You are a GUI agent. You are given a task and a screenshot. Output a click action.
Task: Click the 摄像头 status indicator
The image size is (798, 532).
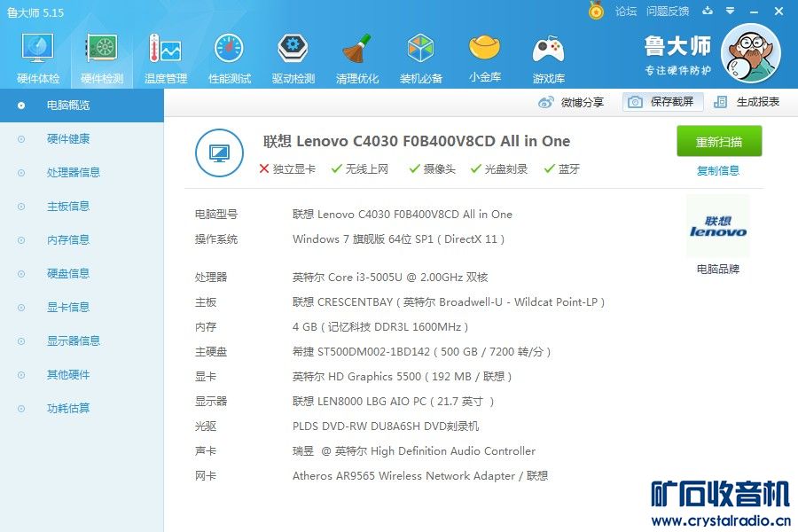pos(432,169)
